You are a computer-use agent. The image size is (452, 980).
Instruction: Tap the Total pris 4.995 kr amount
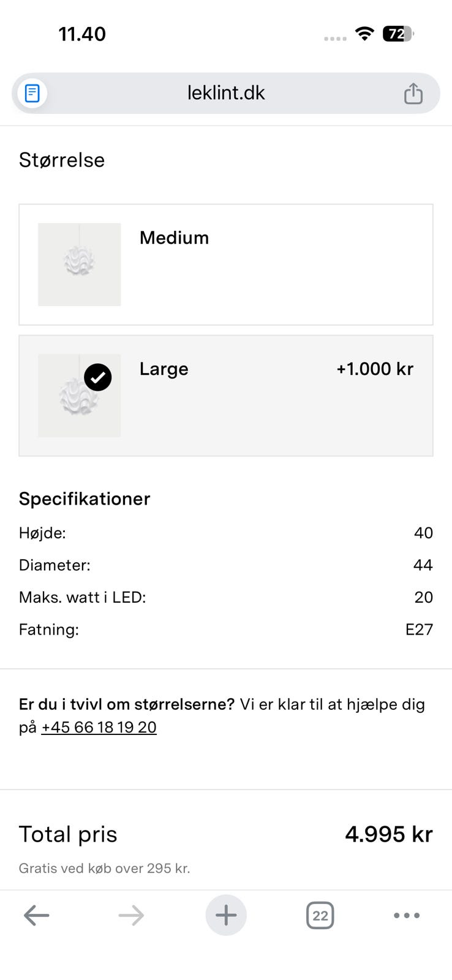click(x=389, y=834)
